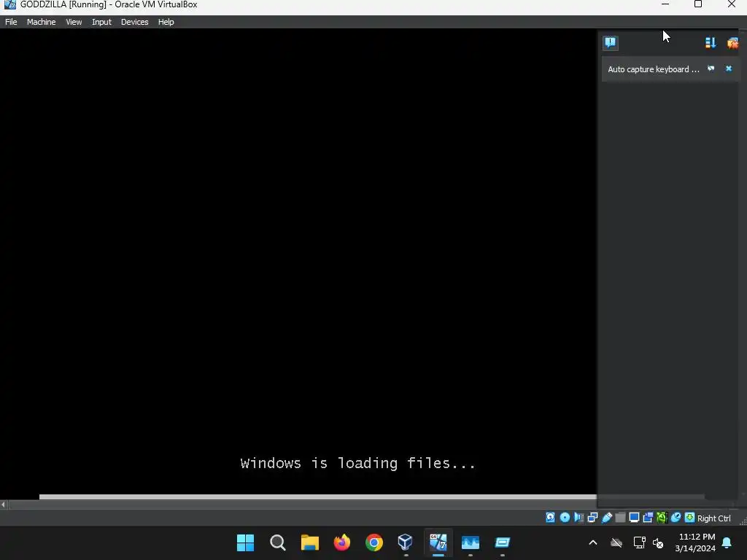Click the muted volume tray icon
747x560 pixels.
click(x=659, y=542)
